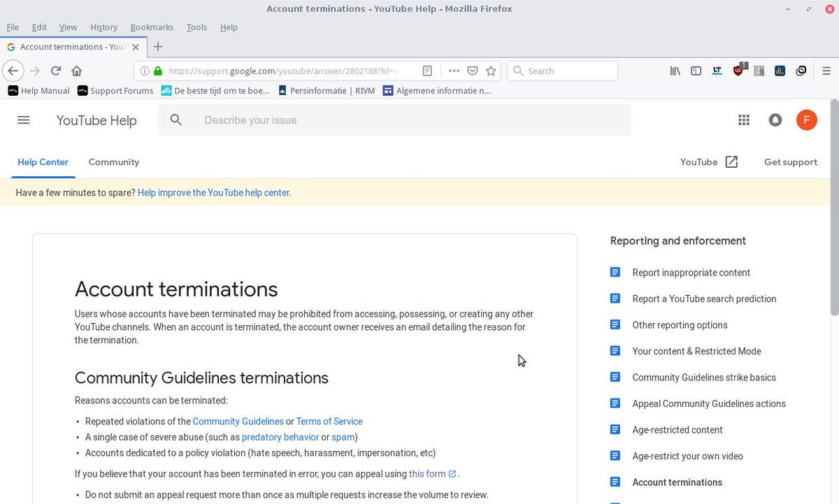Click Get support link
This screenshot has width=839, height=504.
point(790,162)
